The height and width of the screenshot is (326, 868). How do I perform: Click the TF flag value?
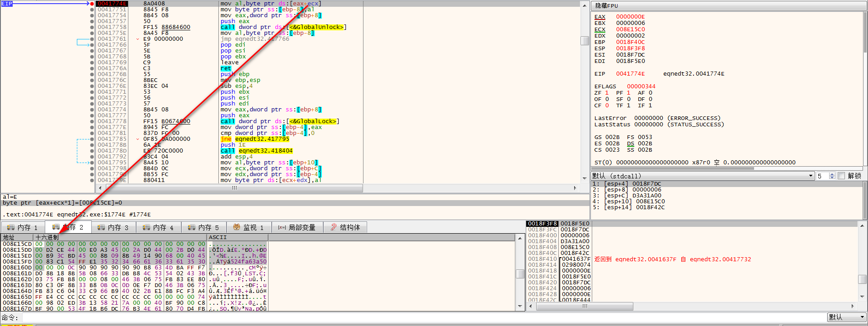[628, 105]
